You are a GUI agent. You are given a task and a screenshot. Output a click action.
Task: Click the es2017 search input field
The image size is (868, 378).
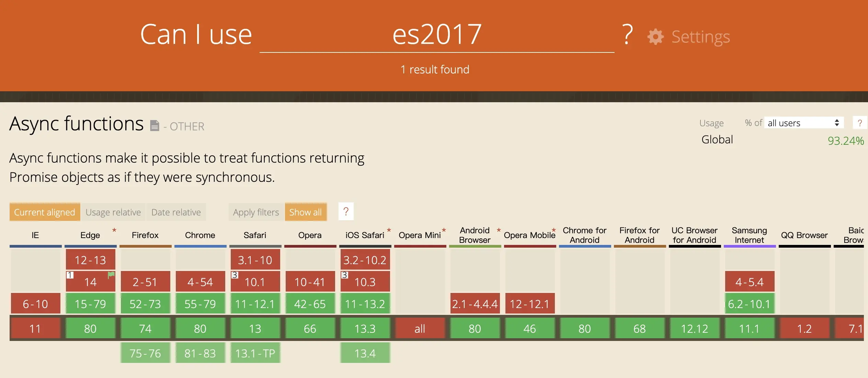tap(437, 35)
